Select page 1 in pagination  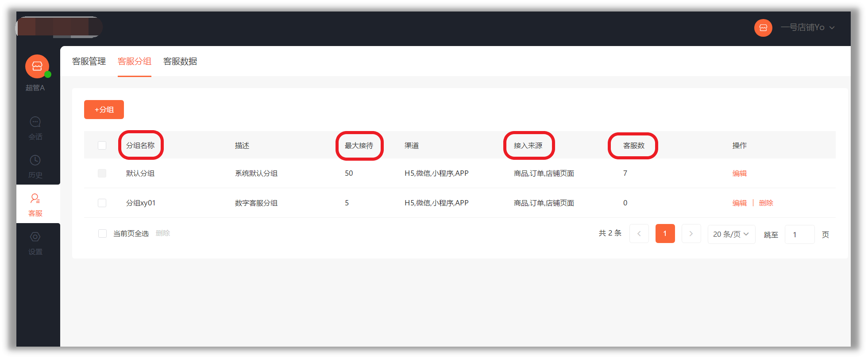click(x=665, y=234)
